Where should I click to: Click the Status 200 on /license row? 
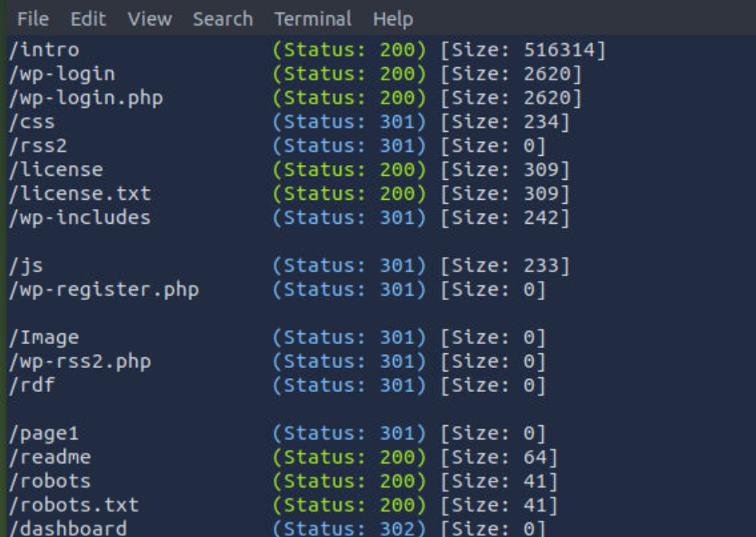coord(350,170)
